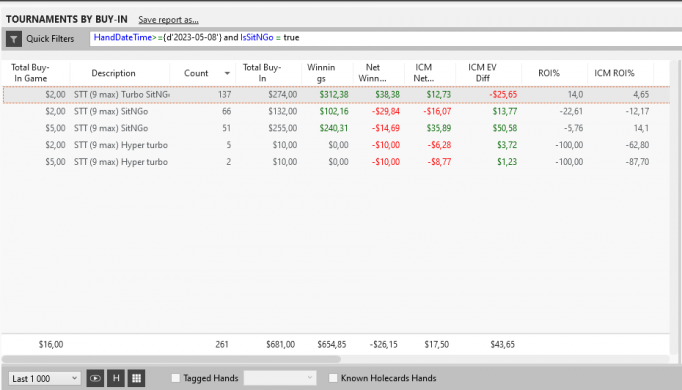Select the $5,00 STT (9 max) SitNGo row

click(x=336, y=128)
